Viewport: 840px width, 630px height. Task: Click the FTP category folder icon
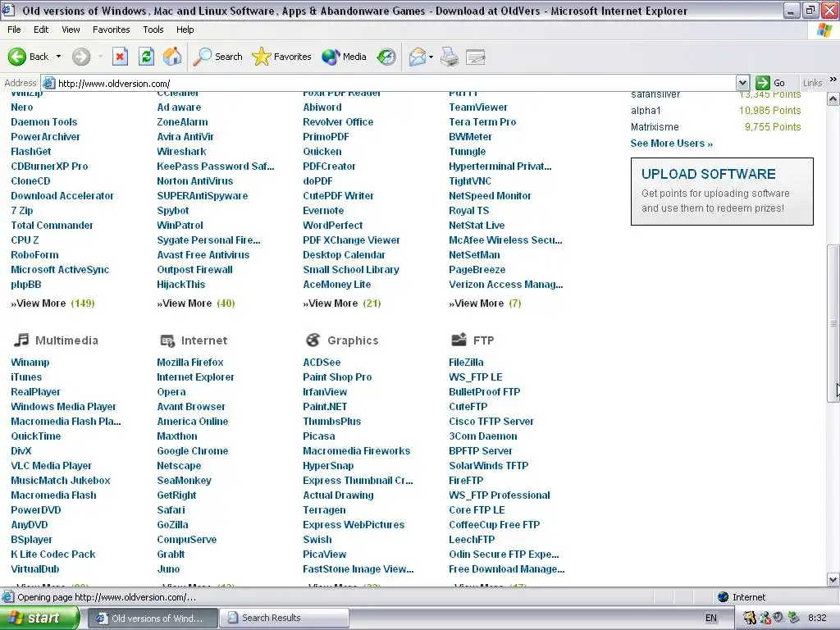[x=459, y=339]
